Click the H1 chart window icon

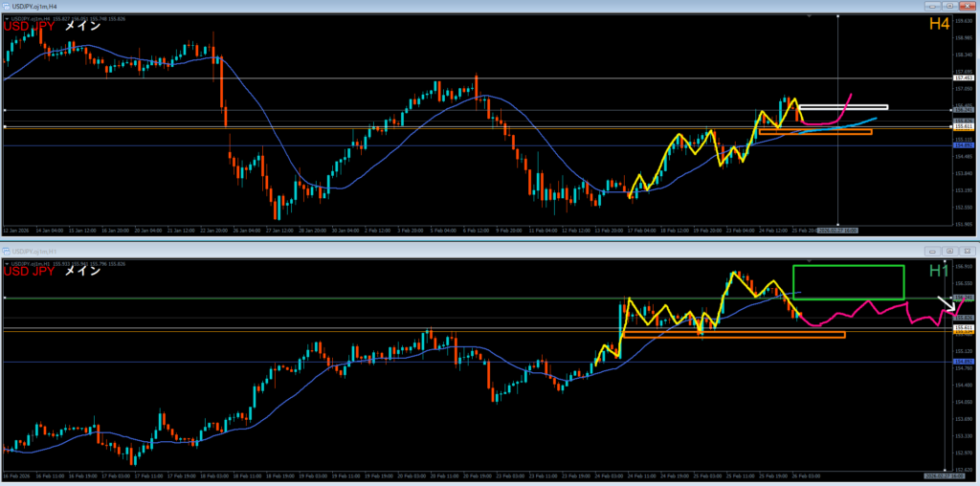coord(6,250)
